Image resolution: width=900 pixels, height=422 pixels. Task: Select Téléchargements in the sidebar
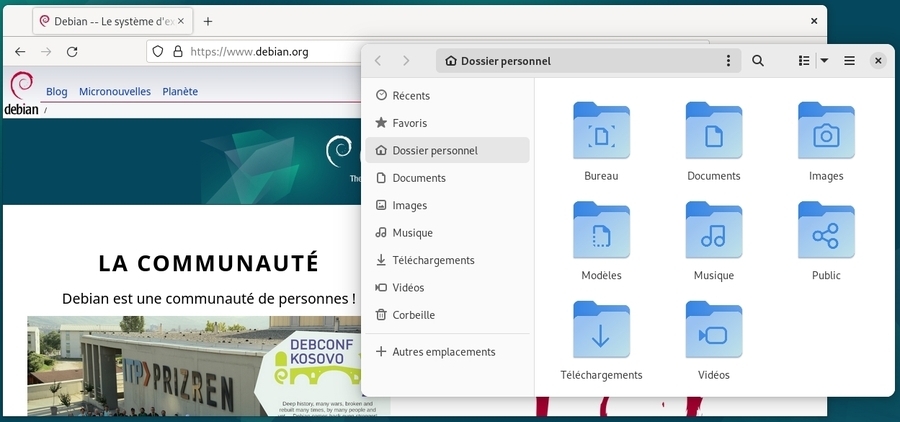coord(447,260)
